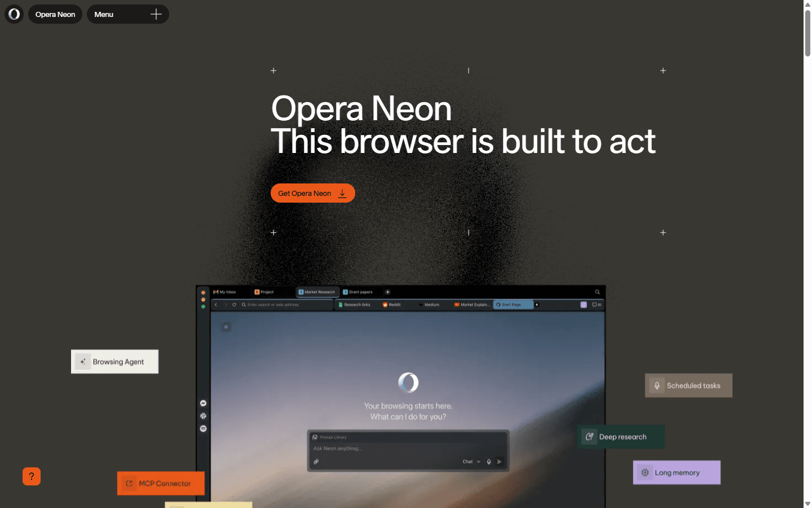812x508 pixels.
Task: Send the prompt with the arrow button
Action: click(x=499, y=462)
